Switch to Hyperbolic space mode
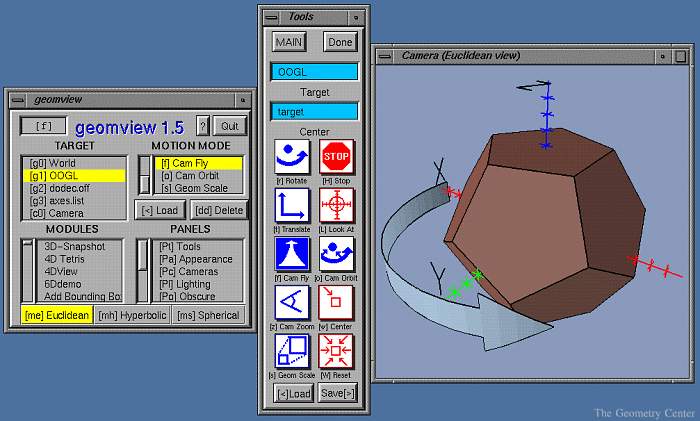This screenshot has width=700, height=421. tap(133, 315)
